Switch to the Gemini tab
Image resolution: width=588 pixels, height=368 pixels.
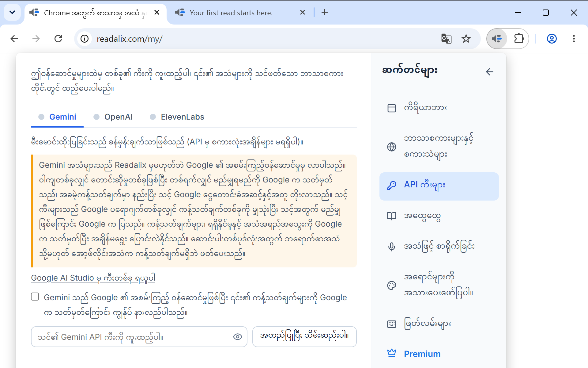click(57, 117)
